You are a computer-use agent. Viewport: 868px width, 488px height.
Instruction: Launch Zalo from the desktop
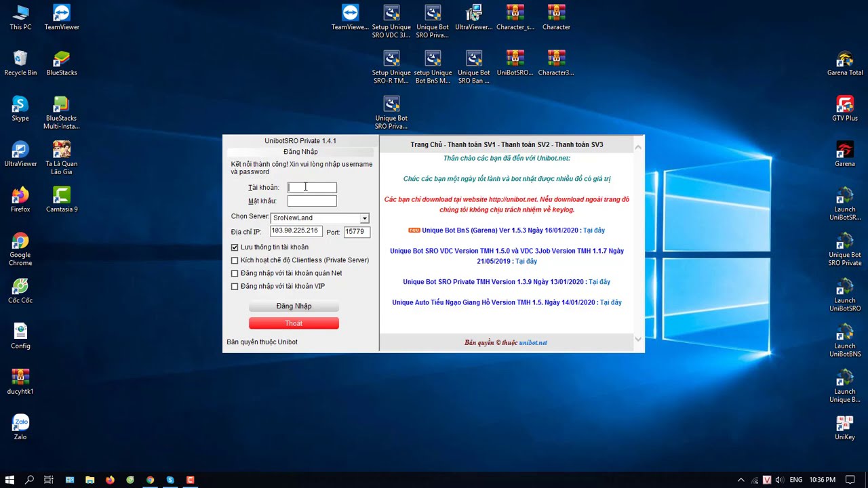[x=20, y=426]
